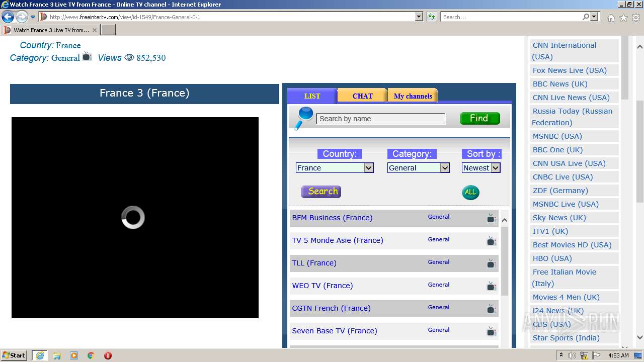Show hidden tray icons arrow
The width and height of the screenshot is (644, 362).
(x=561, y=355)
